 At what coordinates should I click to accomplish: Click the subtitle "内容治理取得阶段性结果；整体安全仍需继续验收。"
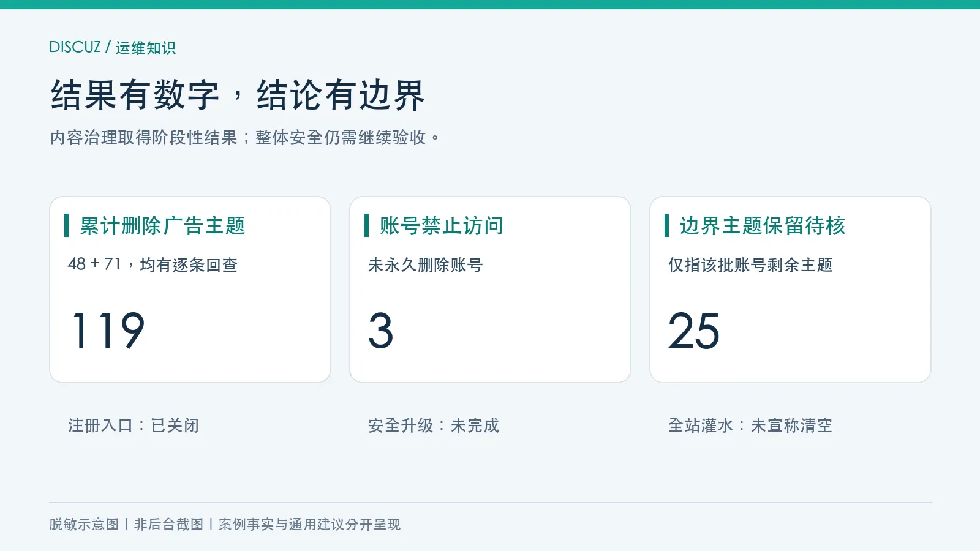[x=245, y=138]
